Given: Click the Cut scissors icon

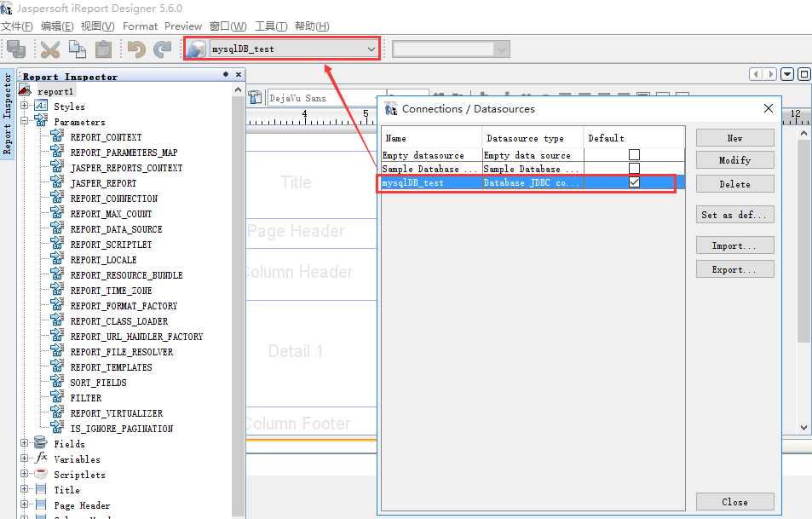Looking at the screenshot, I should [49, 49].
